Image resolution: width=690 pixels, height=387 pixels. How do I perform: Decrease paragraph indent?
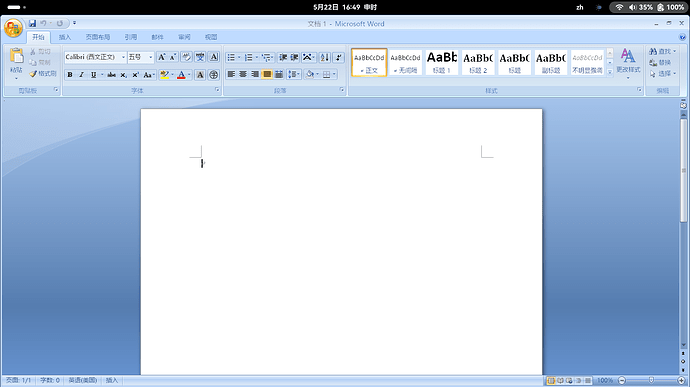pos(283,57)
